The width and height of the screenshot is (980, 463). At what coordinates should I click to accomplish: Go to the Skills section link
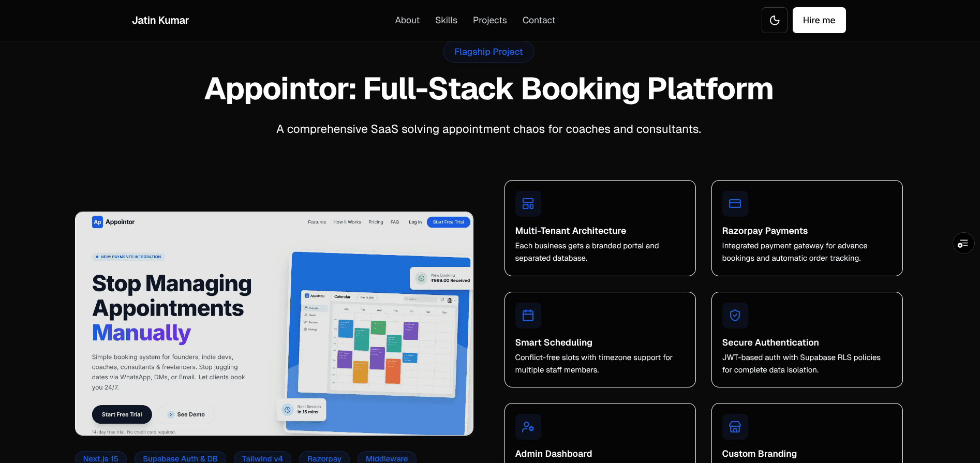446,20
